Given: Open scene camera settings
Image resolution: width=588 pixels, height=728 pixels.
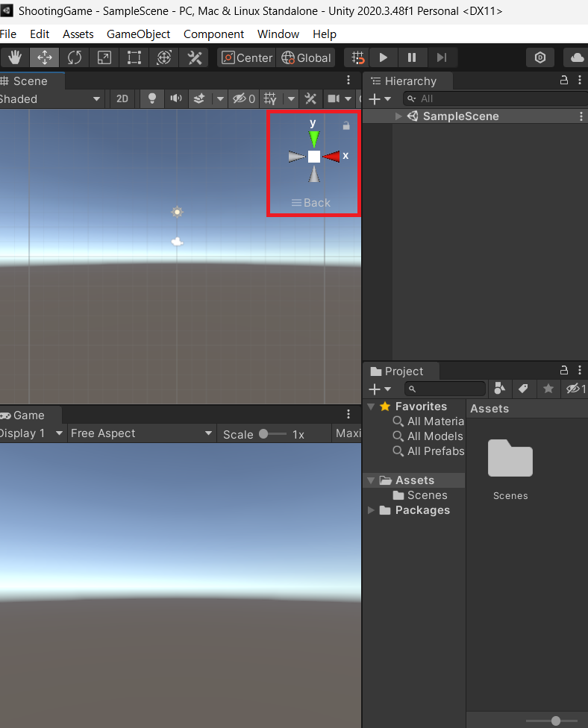Looking at the screenshot, I should click(334, 99).
